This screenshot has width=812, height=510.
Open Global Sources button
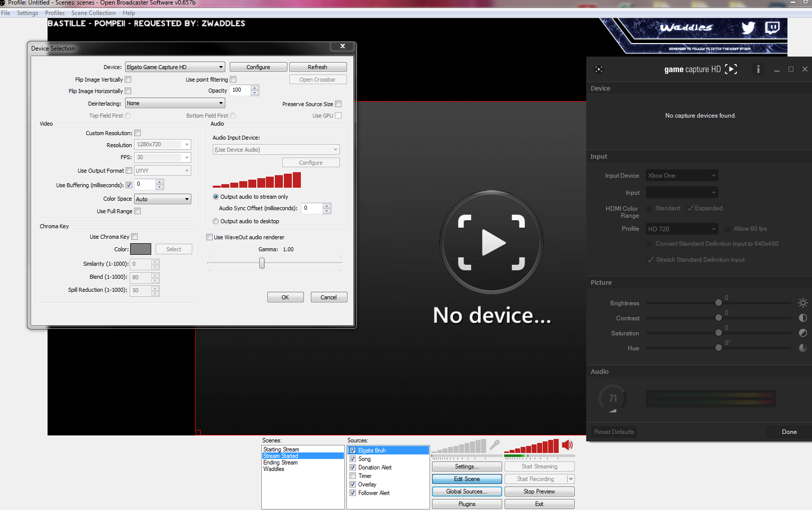point(467,491)
